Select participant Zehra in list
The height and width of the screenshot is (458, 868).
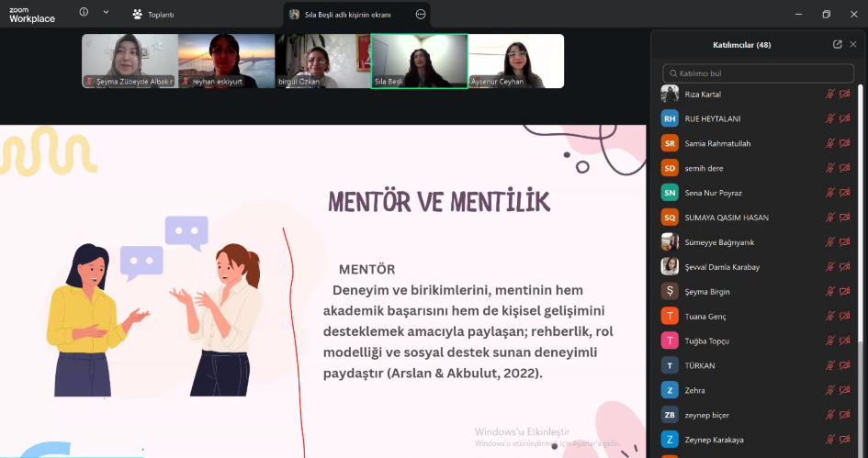click(x=756, y=390)
